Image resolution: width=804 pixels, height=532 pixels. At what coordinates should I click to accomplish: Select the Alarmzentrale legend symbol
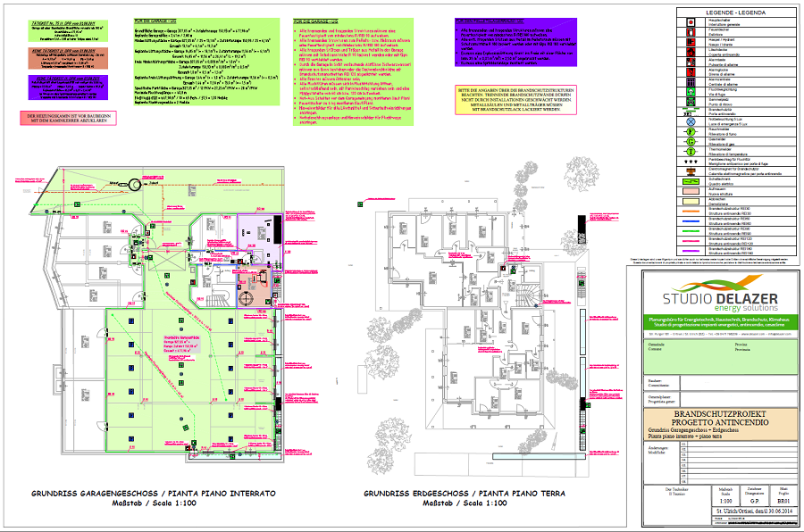pyautogui.click(x=691, y=81)
